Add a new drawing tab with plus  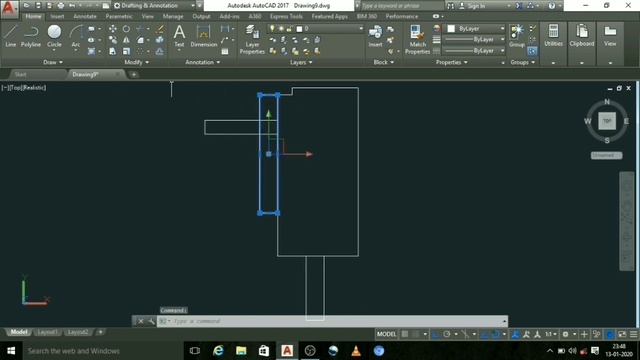(134, 75)
